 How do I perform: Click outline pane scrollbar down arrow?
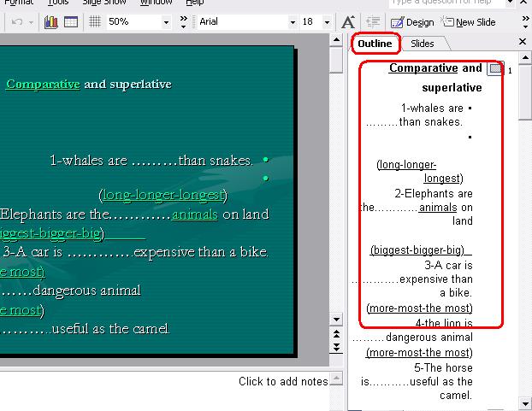point(525,404)
